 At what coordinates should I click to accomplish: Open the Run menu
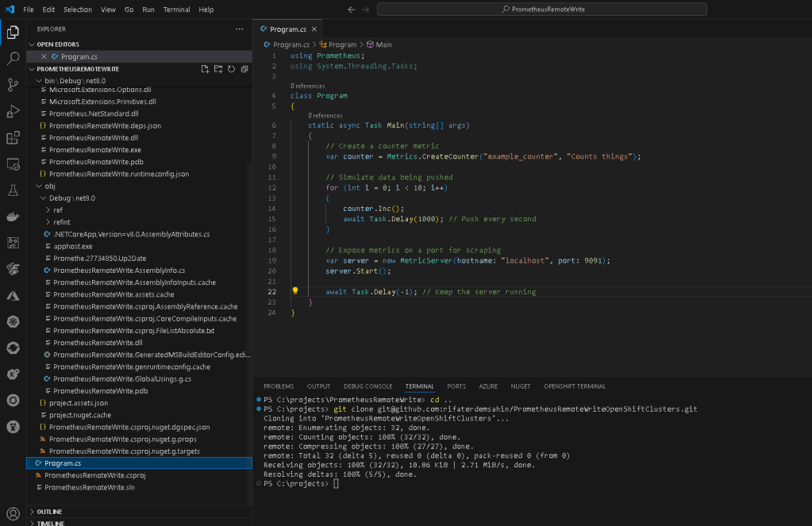(148, 10)
